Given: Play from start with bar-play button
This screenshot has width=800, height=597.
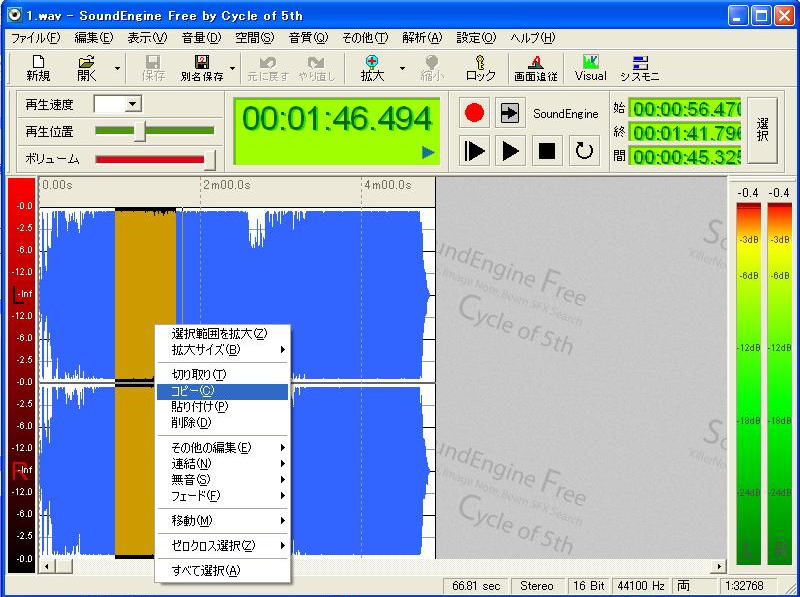Looking at the screenshot, I should coord(474,151).
